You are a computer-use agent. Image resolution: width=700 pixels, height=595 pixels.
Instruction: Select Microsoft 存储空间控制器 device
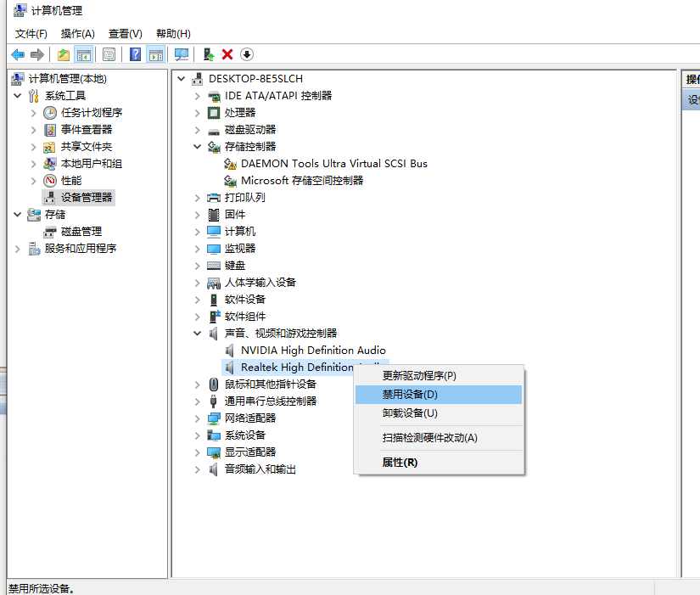pyautogui.click(x=302, y=181)
